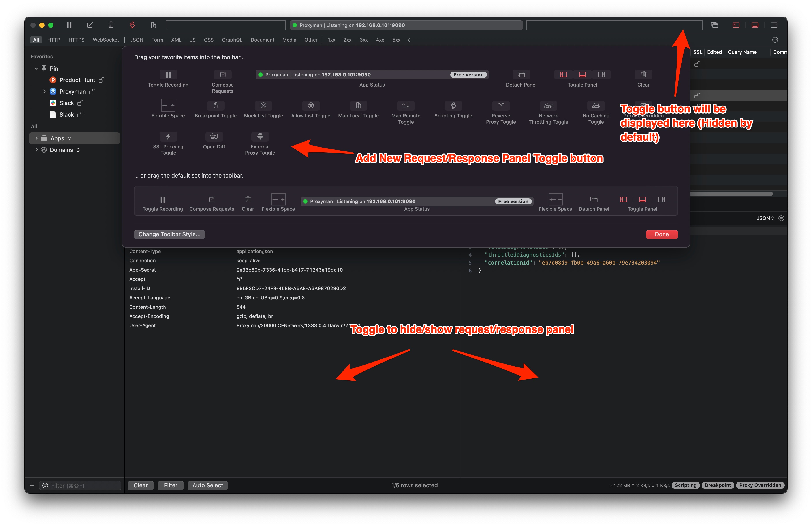Expand the Domains tree group

tap(36, 150)
